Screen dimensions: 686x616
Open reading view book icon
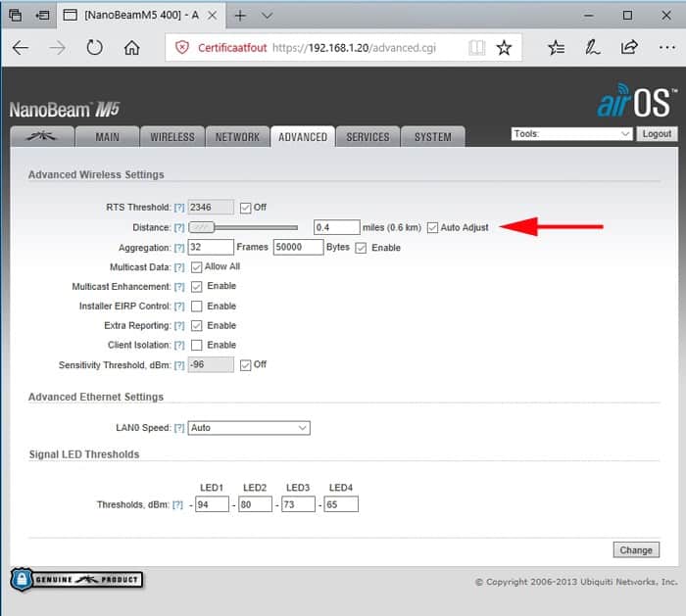pyautogui.click(x=476, y=47)
